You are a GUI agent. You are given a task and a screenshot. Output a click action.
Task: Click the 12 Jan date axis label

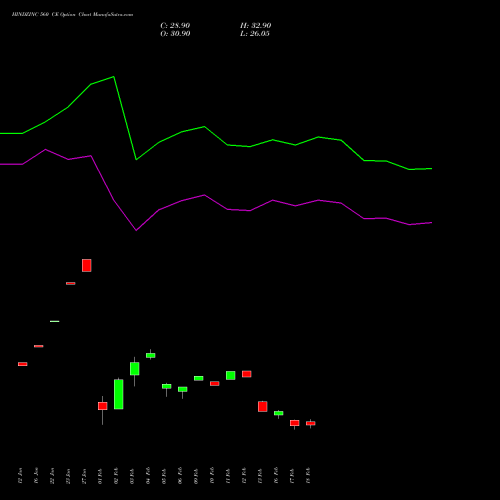(x=20, y=476)
